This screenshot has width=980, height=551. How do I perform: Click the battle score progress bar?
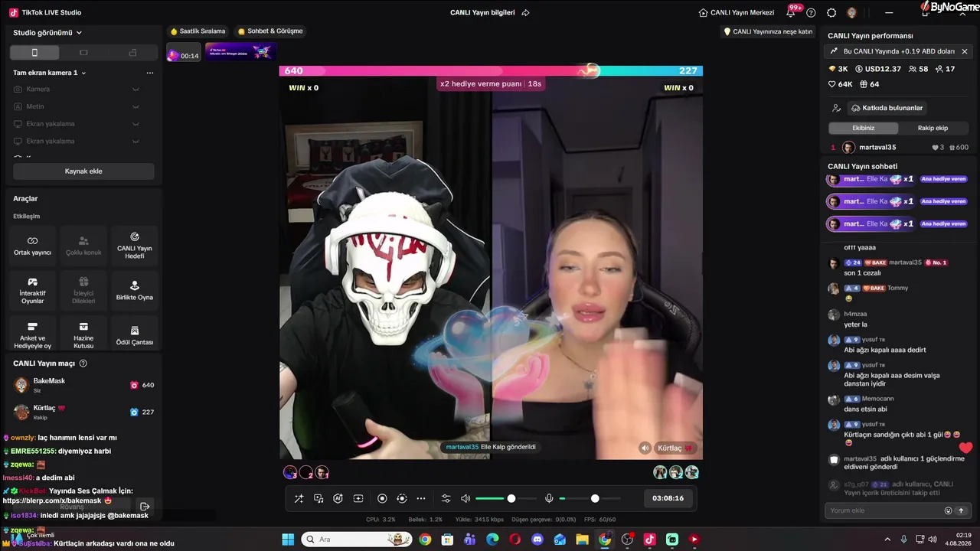coord(491,70)
